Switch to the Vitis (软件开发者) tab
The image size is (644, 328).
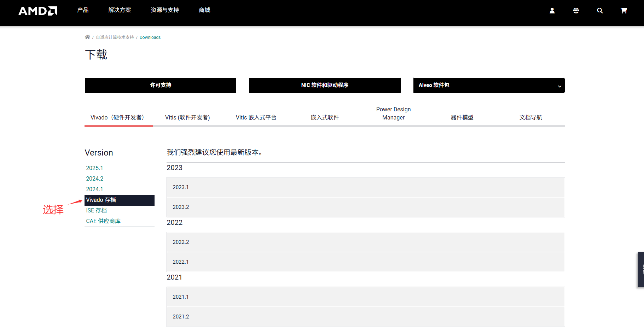tap(187, 117)
